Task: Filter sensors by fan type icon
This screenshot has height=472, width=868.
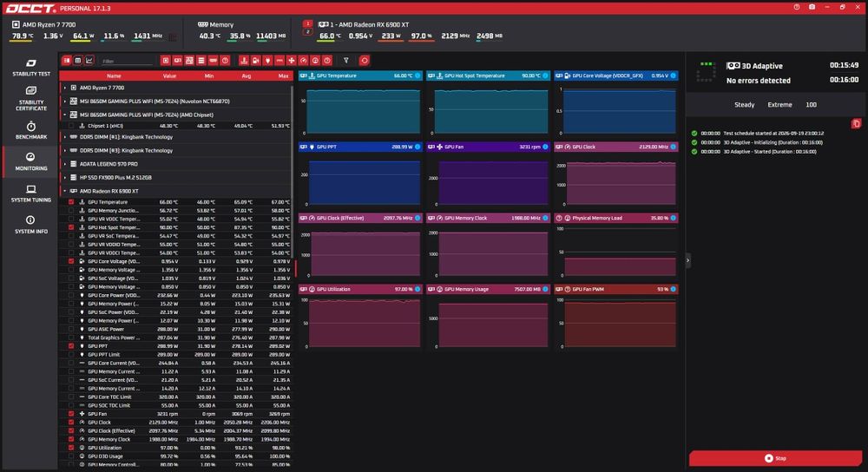Action: 291,61
